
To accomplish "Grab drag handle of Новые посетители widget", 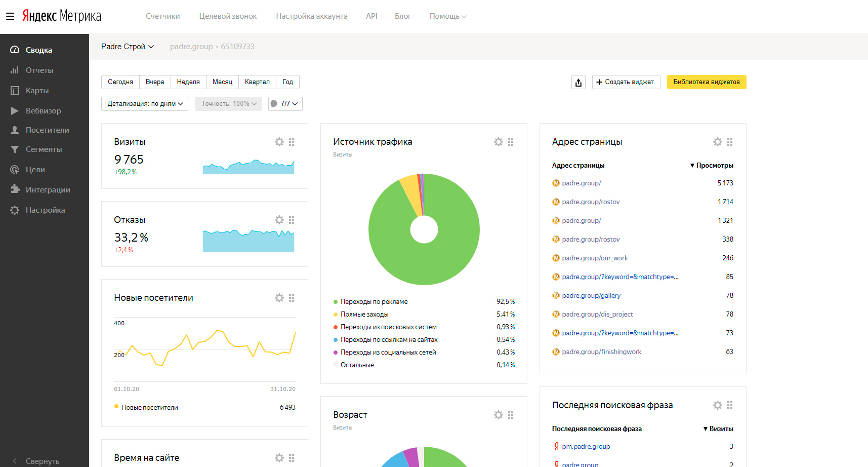I will 292,298.
